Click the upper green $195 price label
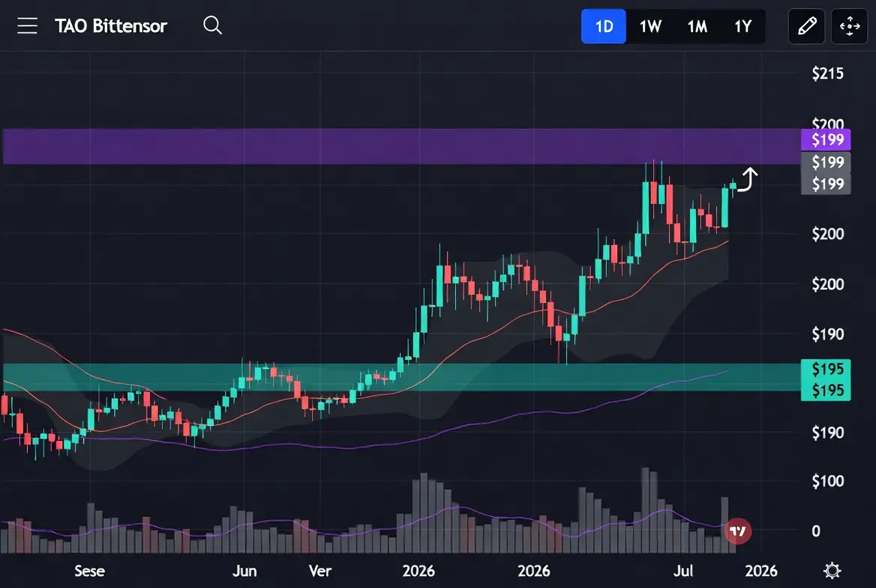This screenshot has width=876, height=588. [x=826, y=369]
